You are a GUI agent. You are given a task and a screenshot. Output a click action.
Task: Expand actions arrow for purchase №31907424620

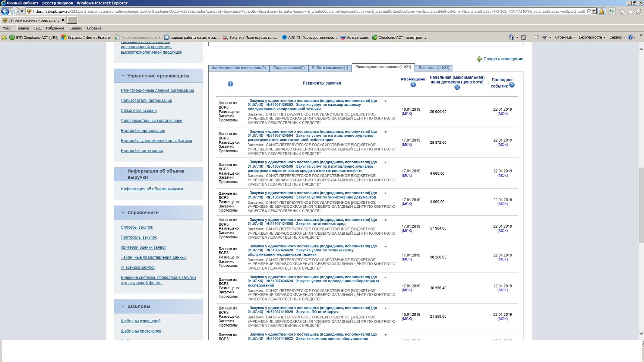(x=386, y=247)
